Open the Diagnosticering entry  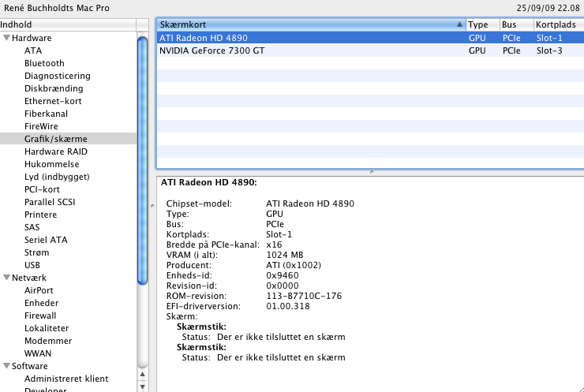tap(58, 76)
